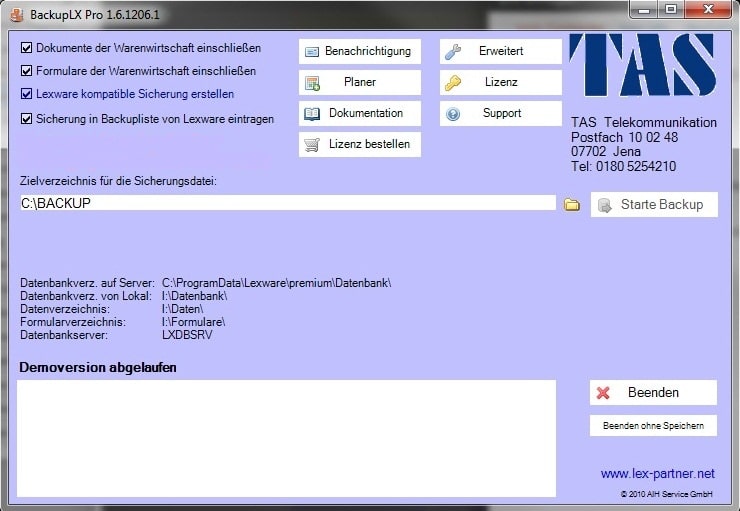Click the I:\Daten\ directory value

coord(183,309)
